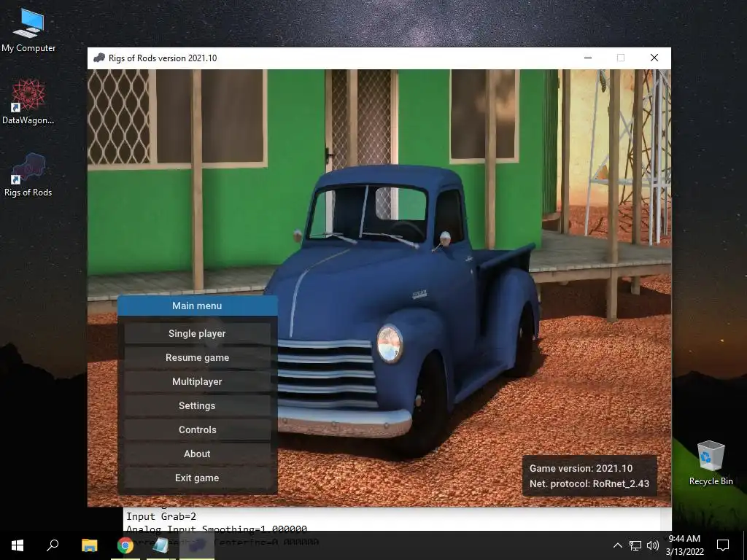Screen dimensions: 747x560
Task: Click the Game version 2021.10 text
Action: 581,469
